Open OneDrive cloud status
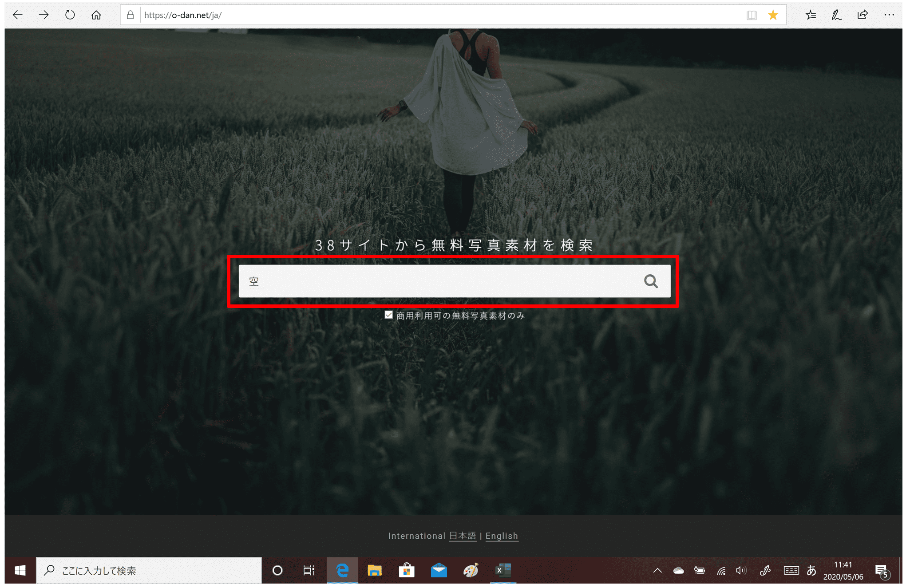 tap(678, 571)
